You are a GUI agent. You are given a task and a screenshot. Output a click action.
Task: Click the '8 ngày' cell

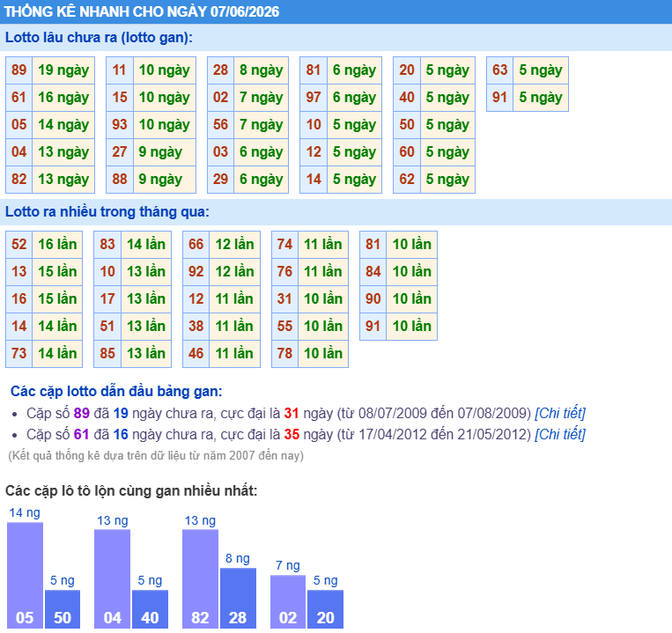261,70
